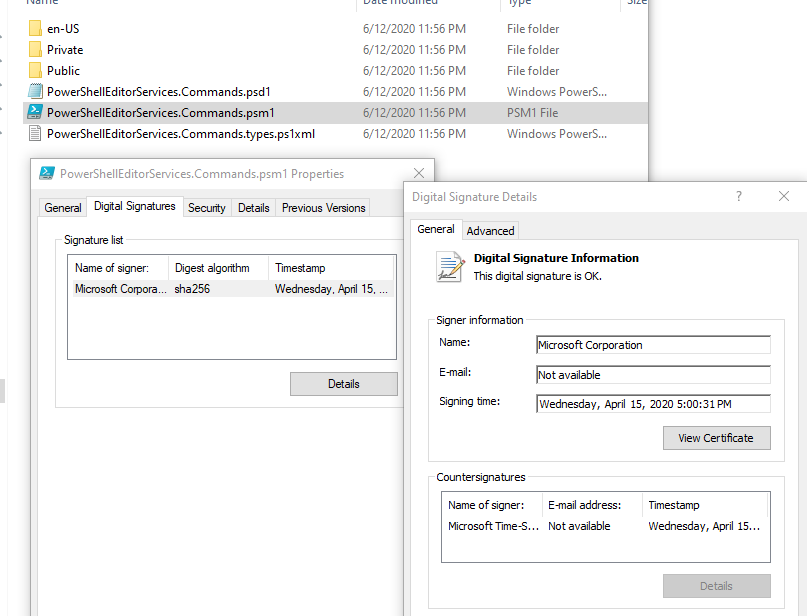Image resolution: width=807 pixels, height=616 pixels.
Task: Click Details under the Signature list
Action: [x=343, y=383]
